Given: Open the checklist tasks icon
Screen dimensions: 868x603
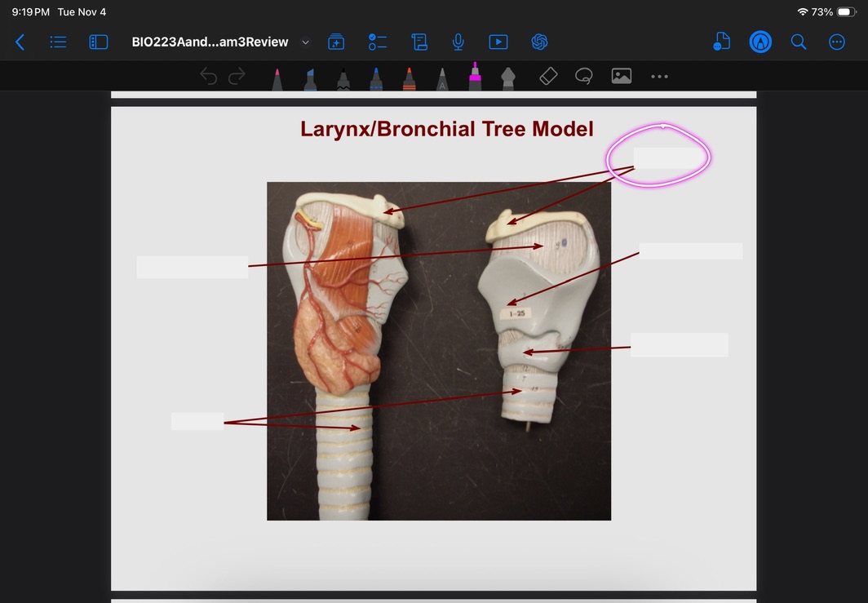Looking at the screenshot, I should coord(377,42).
